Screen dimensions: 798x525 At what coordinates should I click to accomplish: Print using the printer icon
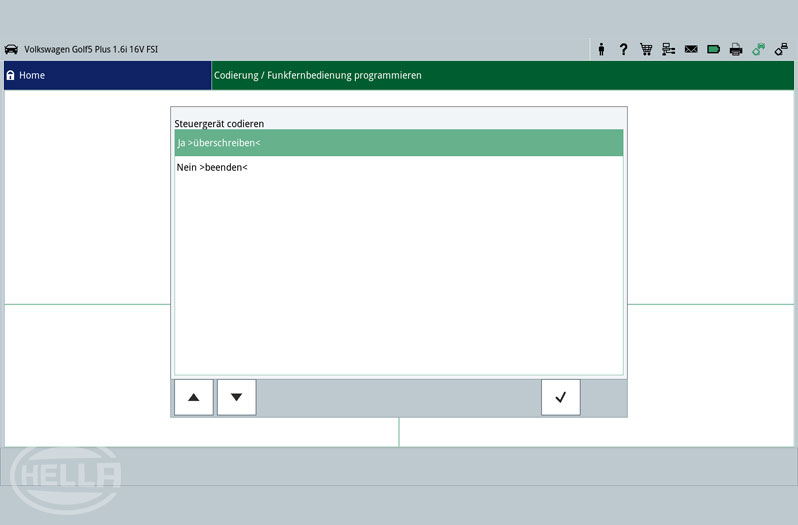736,49
